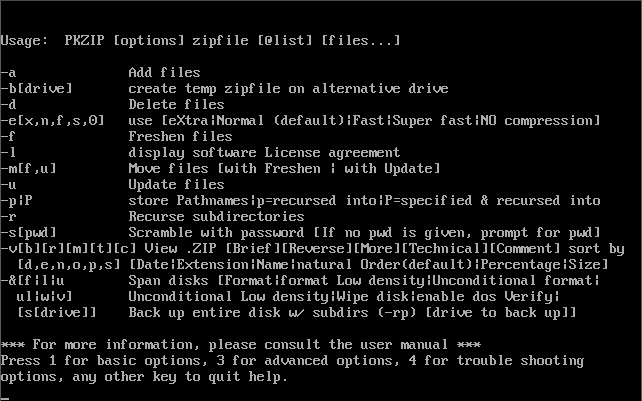The height and width of the screenshot is (401, 642).
Task: Select the -s[pwd] Scramble with password option
Action: coord(300,232)
